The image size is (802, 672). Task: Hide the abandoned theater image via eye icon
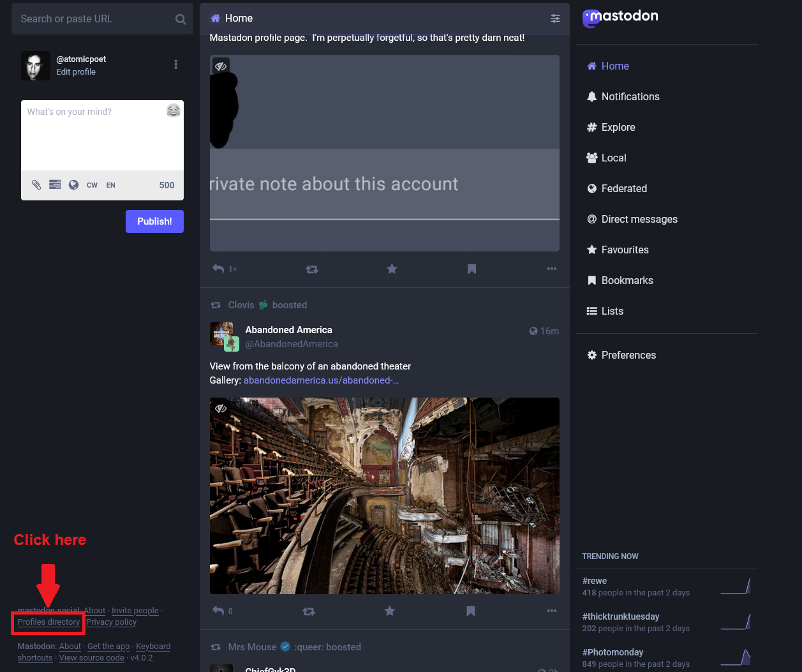tap(221, 408)
